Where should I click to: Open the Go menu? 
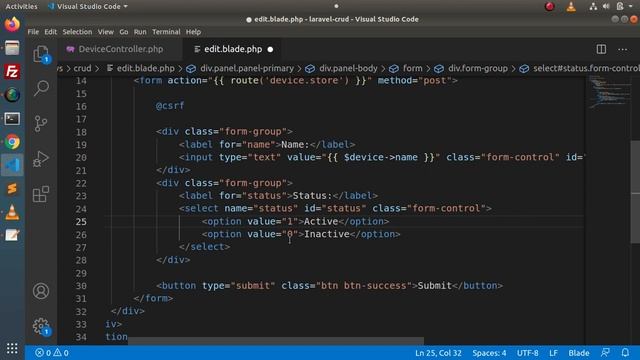coord(124,32)
